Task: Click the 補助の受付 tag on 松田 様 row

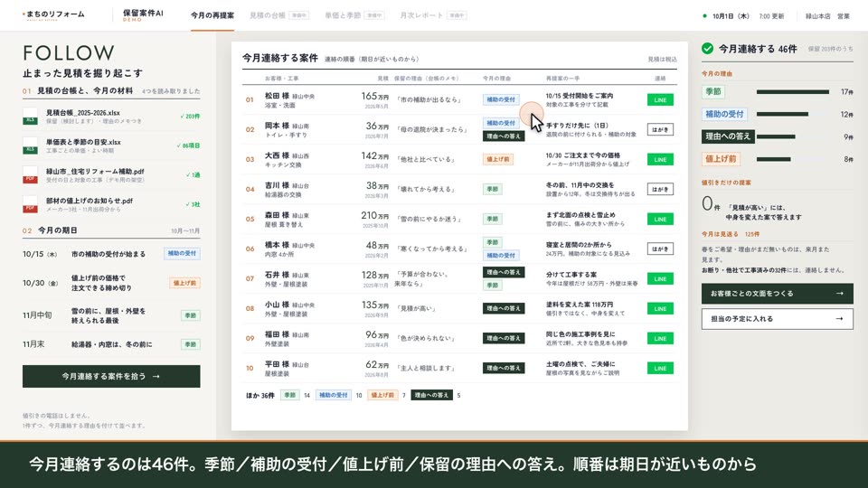Action: [500, 99]
